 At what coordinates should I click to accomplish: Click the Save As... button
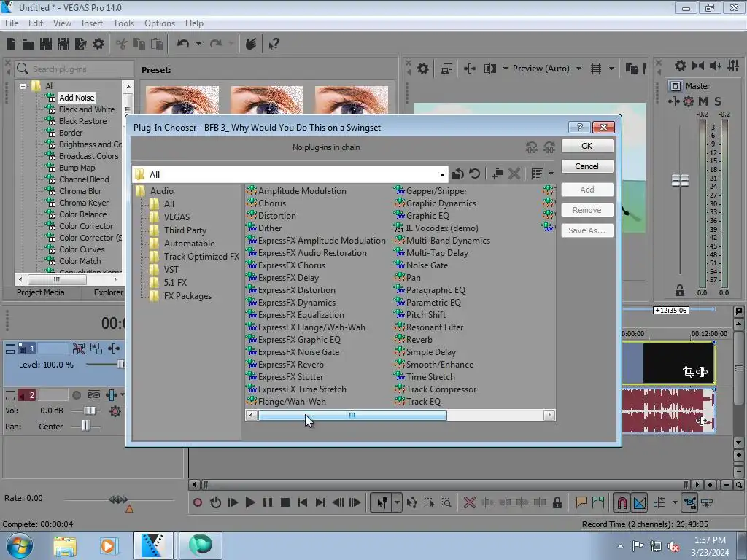point(587,230)
